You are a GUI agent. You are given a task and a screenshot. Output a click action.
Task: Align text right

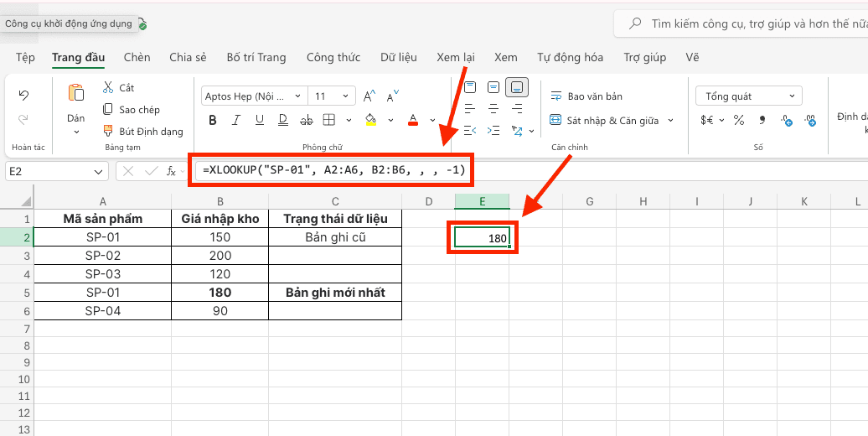tap(518, 108)
